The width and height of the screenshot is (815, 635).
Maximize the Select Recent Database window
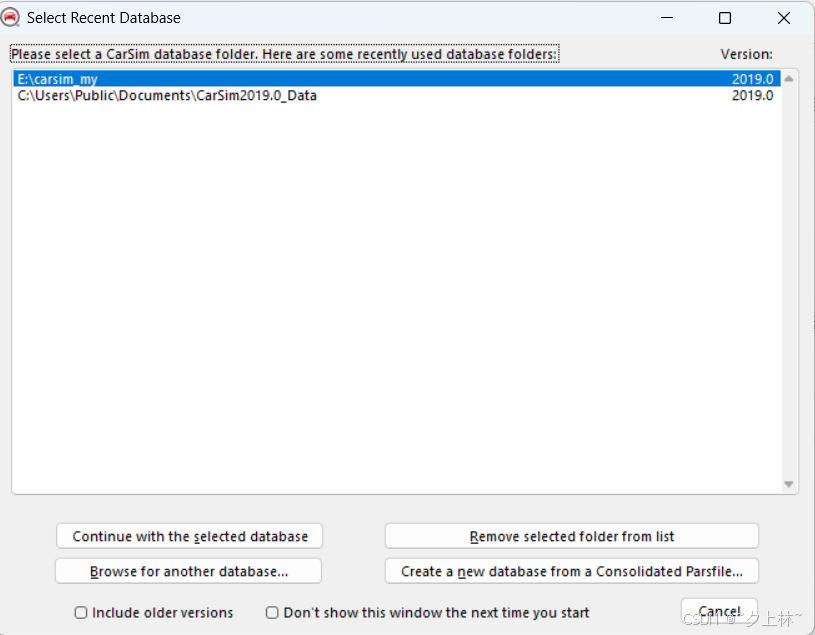click(x=725, y=18)
